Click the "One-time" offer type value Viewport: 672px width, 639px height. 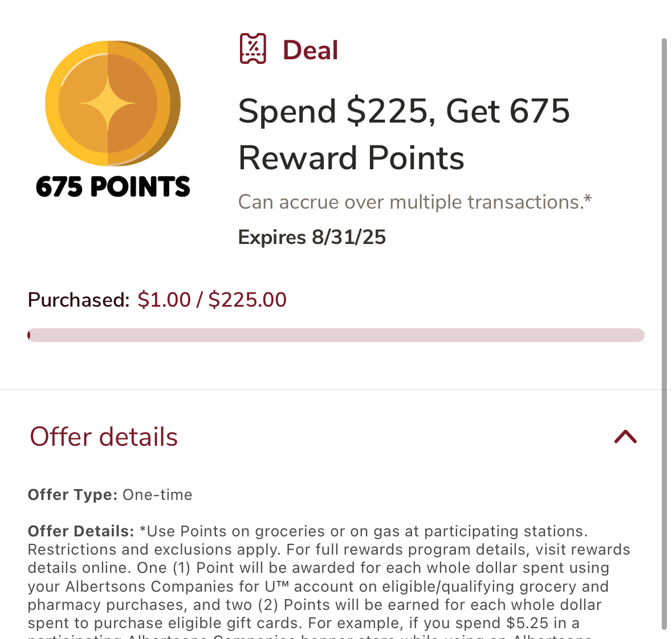157,495
